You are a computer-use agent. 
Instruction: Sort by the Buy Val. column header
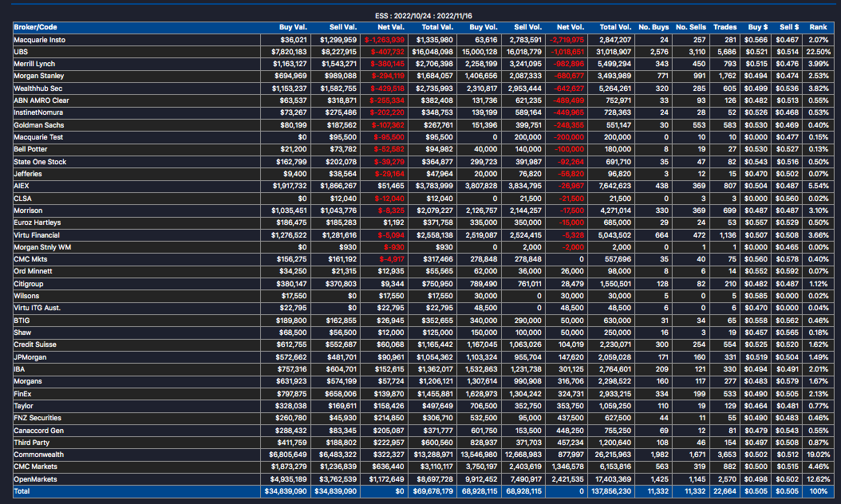(293, 27)
